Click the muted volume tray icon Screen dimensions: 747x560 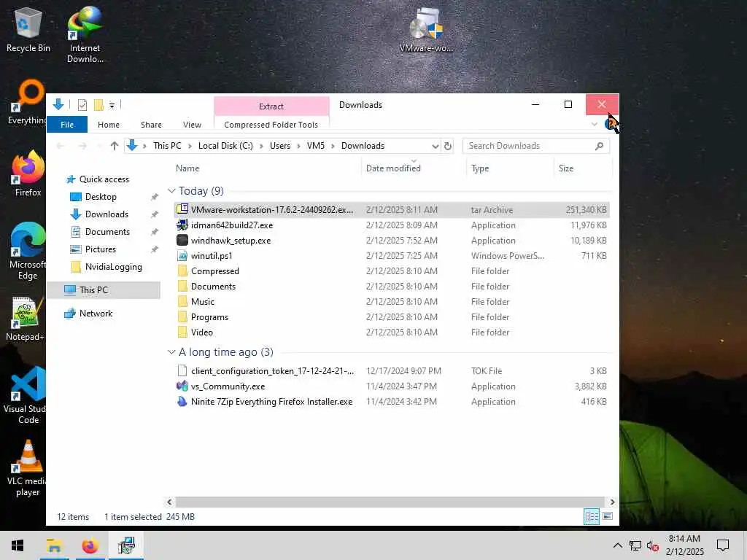(x=653, y=545)
